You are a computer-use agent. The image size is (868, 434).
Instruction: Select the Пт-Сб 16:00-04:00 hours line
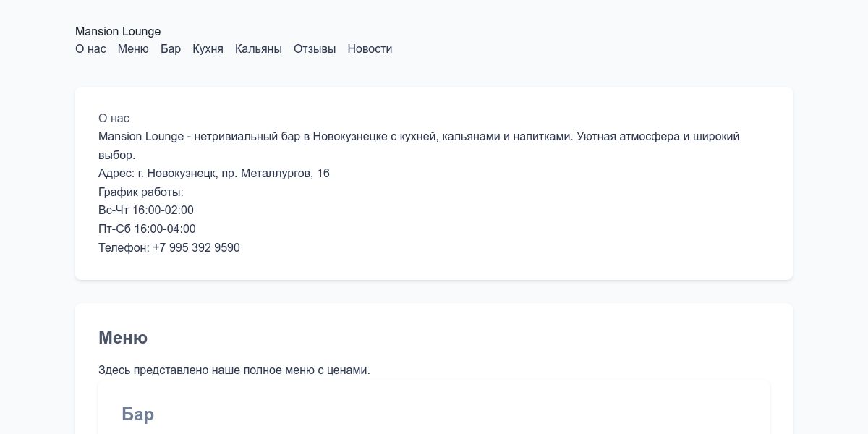point(147,229)
